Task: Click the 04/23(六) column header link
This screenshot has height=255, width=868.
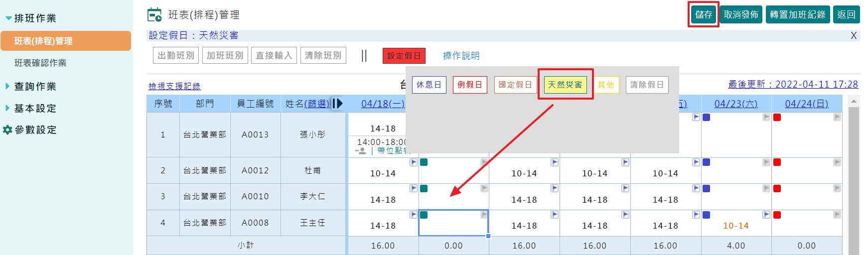Action: pyautogui.click(x=736, y=104)
